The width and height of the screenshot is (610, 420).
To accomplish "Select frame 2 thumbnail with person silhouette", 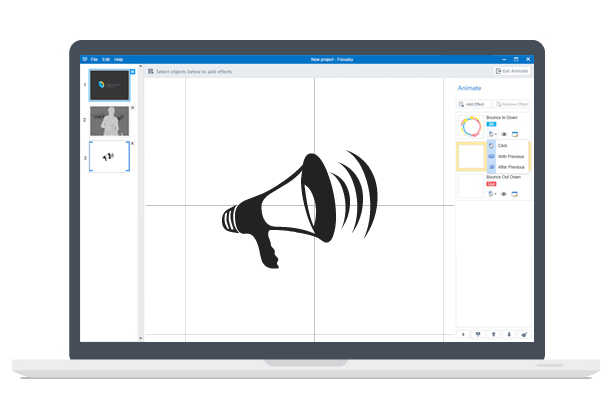I will tap(110, 121).
